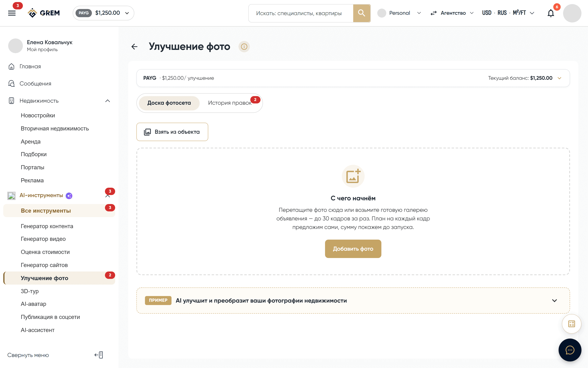The width and height of the screenshot is (588, 368).
Task: Open AI-ассистент in the sidebar
Action: [38, 330]
